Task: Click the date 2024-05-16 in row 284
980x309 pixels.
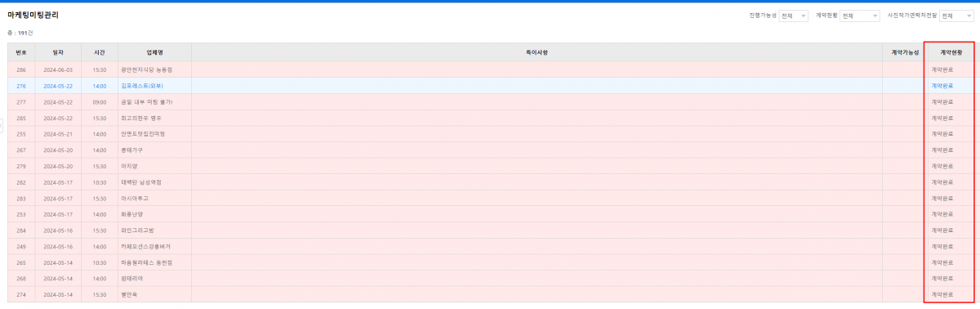Action: tap(58, 230)
